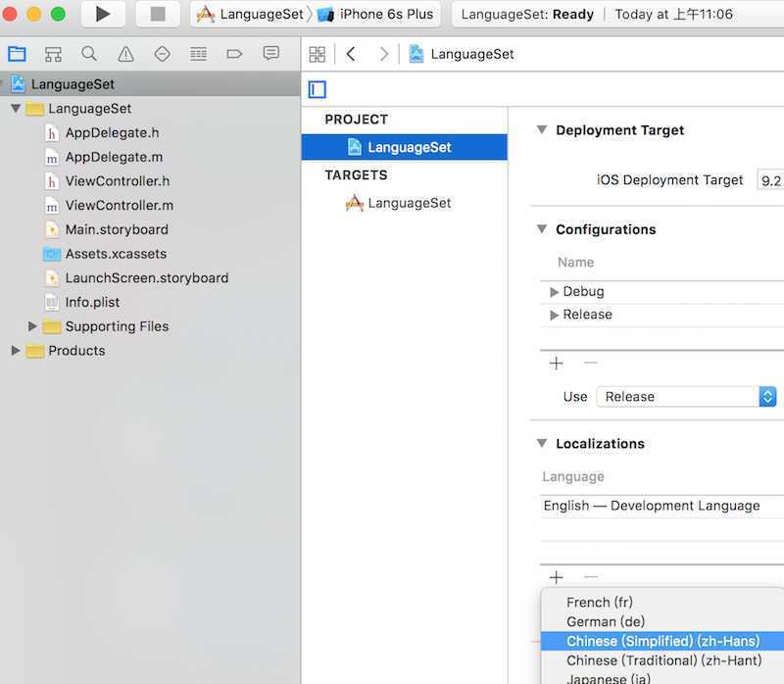This screenshot has height=684, width=784.
Task: Collapse the Configurations section
Action: click(x=542, y=229)
